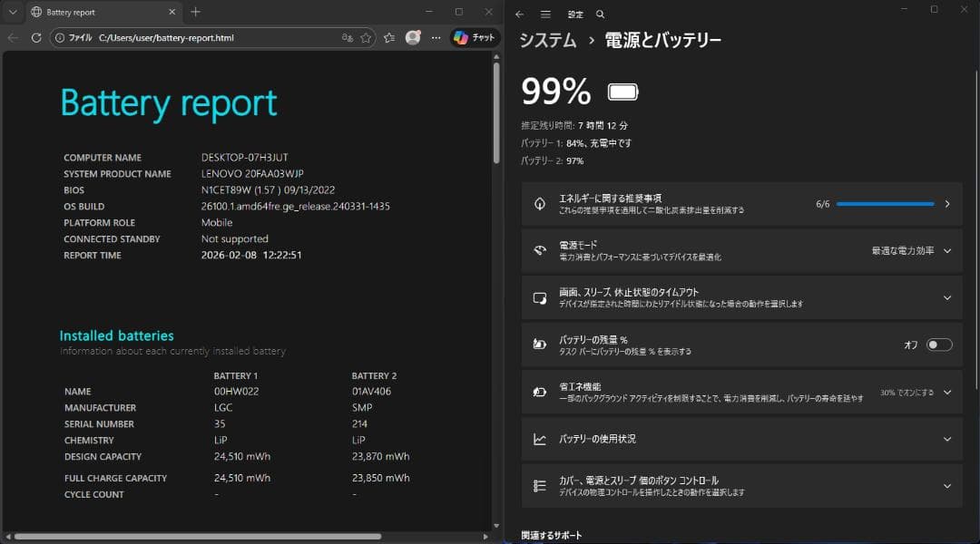This screenshot has width=980, height=544.
Task: Enable the バッテリーの残量 % taskbar toggle
Action: pos(939,345)
